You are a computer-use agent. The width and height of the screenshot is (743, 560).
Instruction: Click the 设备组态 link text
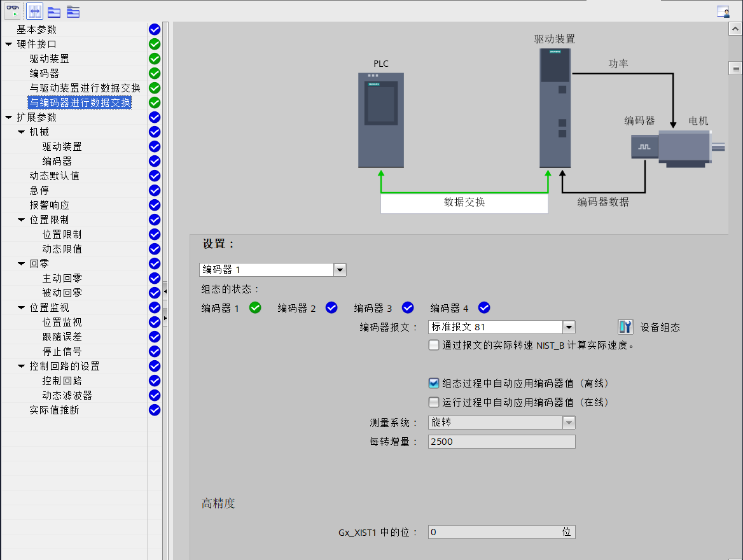(658, 326)
